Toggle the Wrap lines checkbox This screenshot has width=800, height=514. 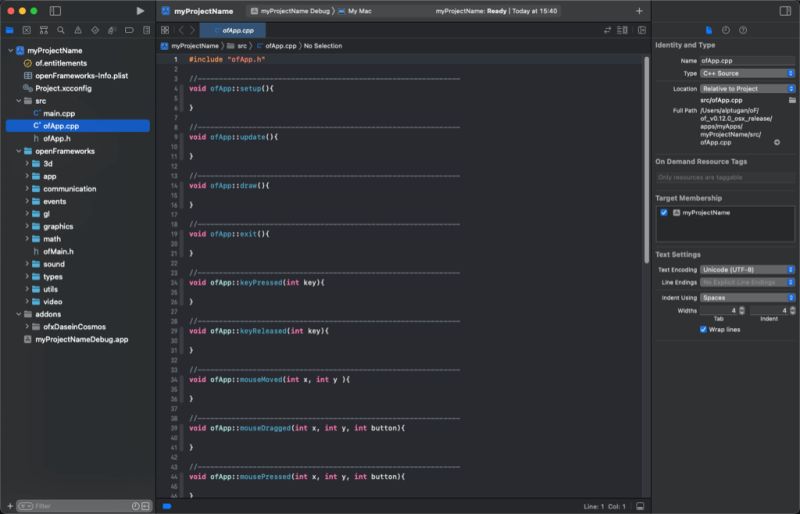click(703, 329)
